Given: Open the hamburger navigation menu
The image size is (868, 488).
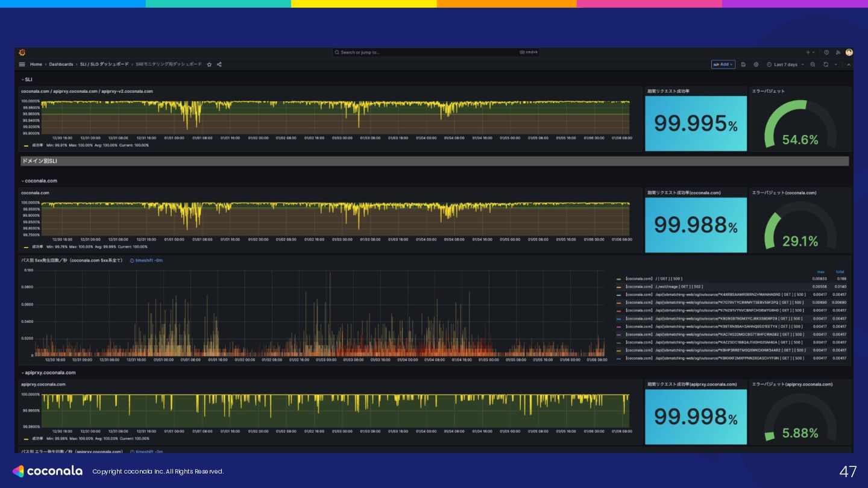Looking at the screenshot, I should coord(22,64).
